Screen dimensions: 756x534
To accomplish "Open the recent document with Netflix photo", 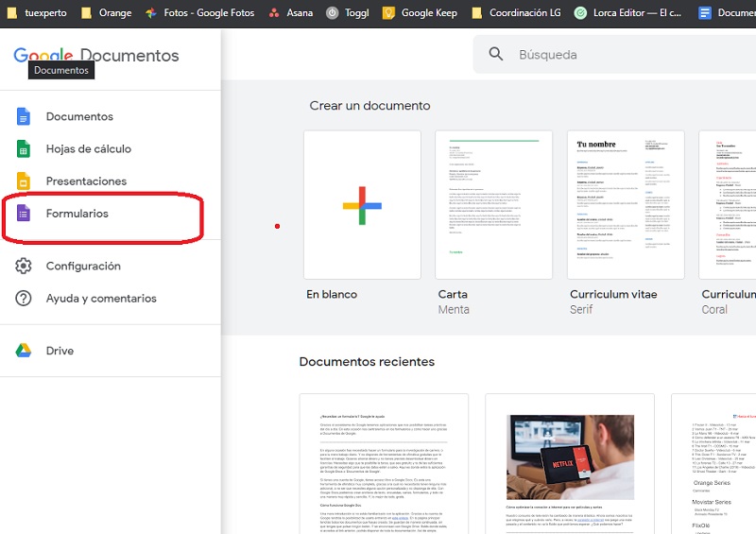I will pyautogui.click(x=570, y=464).
